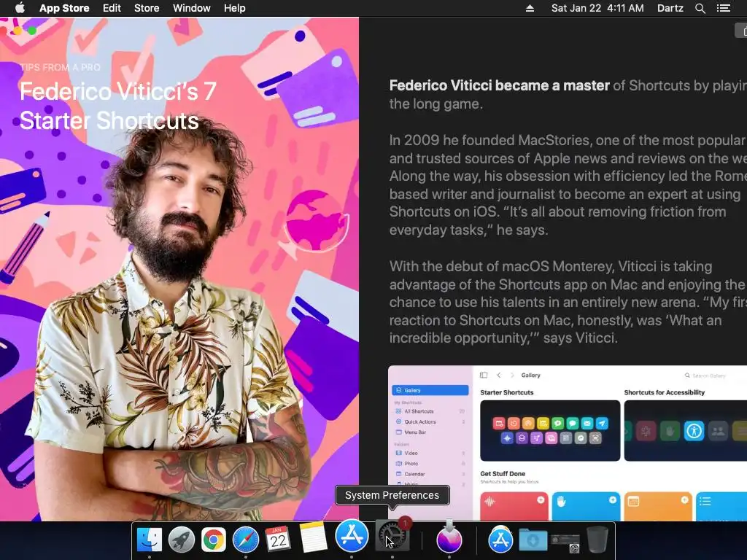Launch the Install macOS Monterey icon

(x=449, y=537)
